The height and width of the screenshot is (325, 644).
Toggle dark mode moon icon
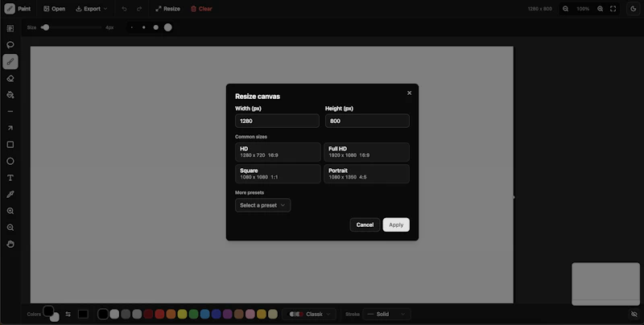point(633,9)
